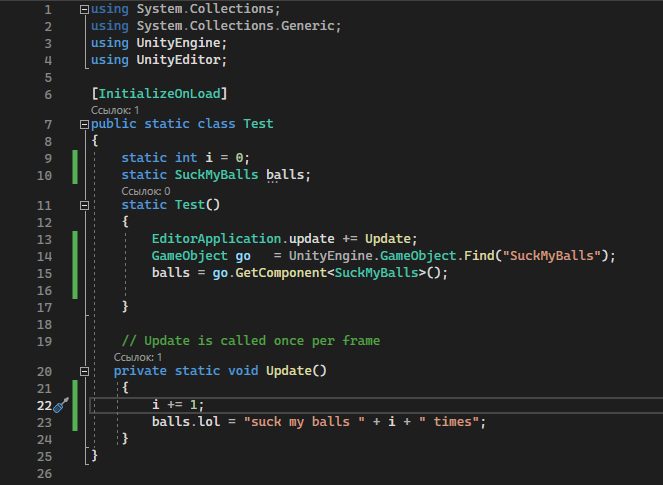663x485 pixels.
Task: Click 'balls.lol' on line 23
Action: pos(186,422)
